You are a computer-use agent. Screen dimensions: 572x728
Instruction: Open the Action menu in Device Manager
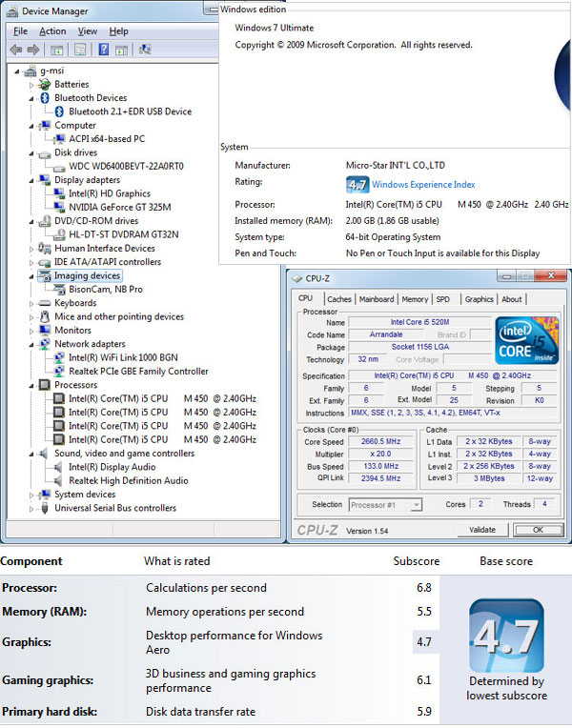[x=52, y=31]
